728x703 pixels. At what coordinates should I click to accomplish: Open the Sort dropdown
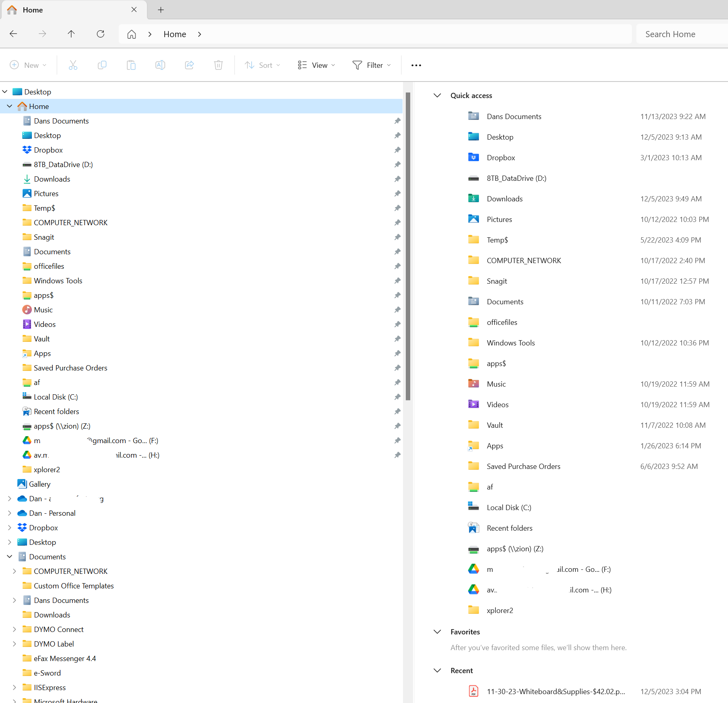(x=262, y=65)
